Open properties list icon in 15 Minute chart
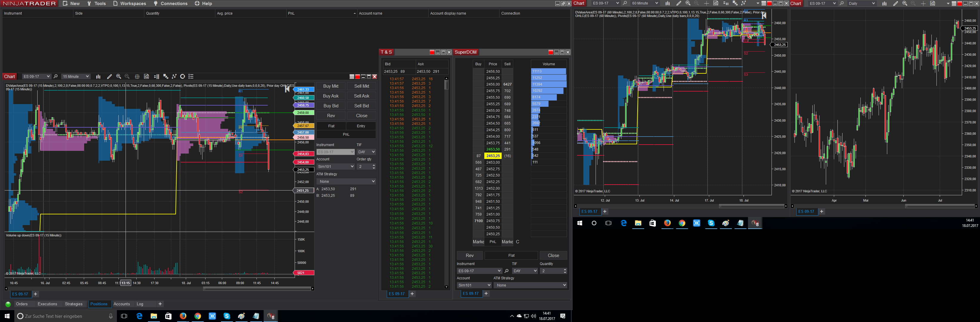The height and width of the screenshot is (322, 980). (191, 77)
